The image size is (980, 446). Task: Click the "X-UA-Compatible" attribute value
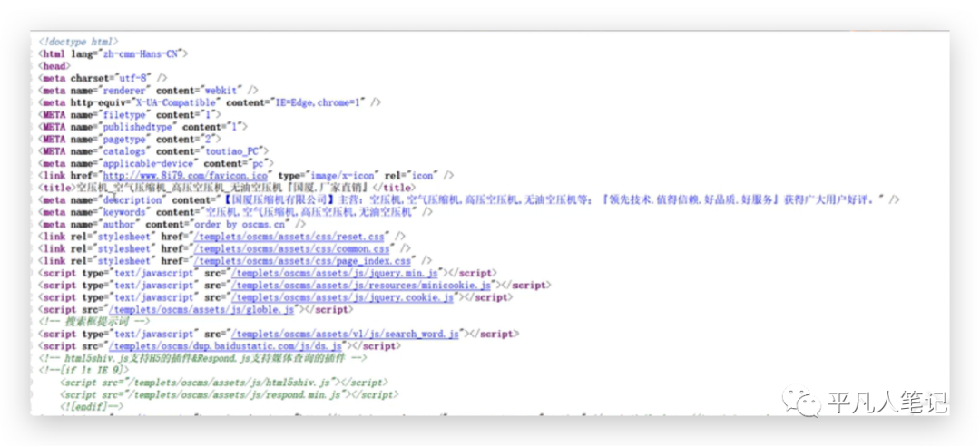tap(176, 103)
